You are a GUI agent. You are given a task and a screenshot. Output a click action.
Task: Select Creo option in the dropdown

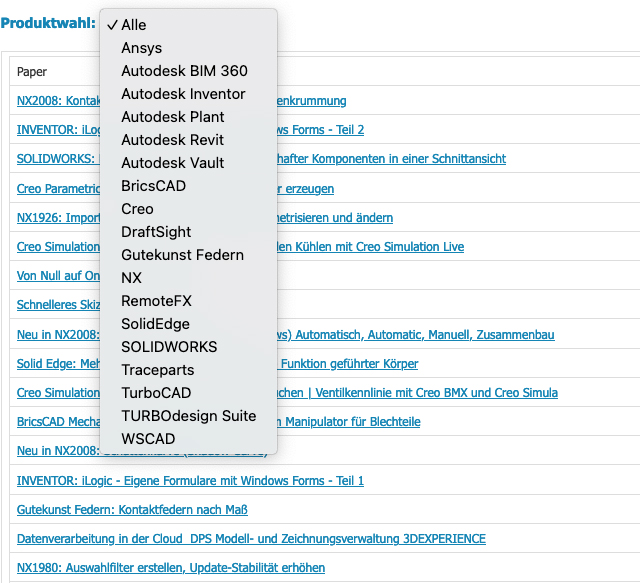coord(188,209)
